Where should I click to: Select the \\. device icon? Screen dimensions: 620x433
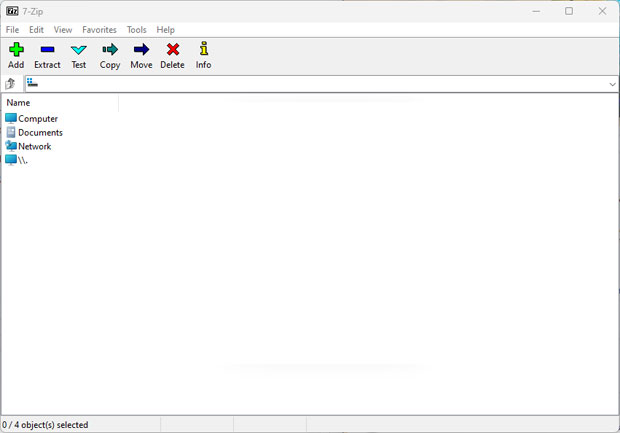[x=11, y=160]
